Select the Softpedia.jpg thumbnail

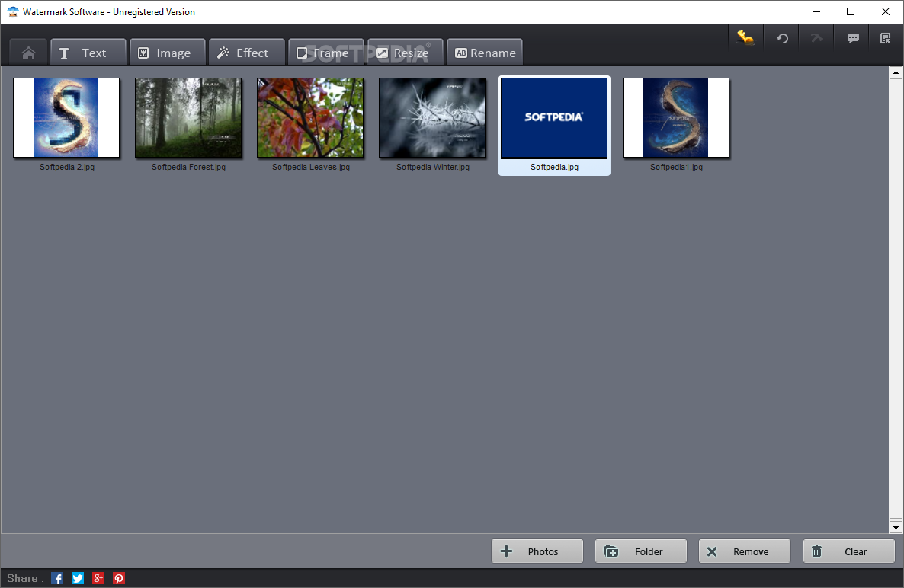click(554, 117)
